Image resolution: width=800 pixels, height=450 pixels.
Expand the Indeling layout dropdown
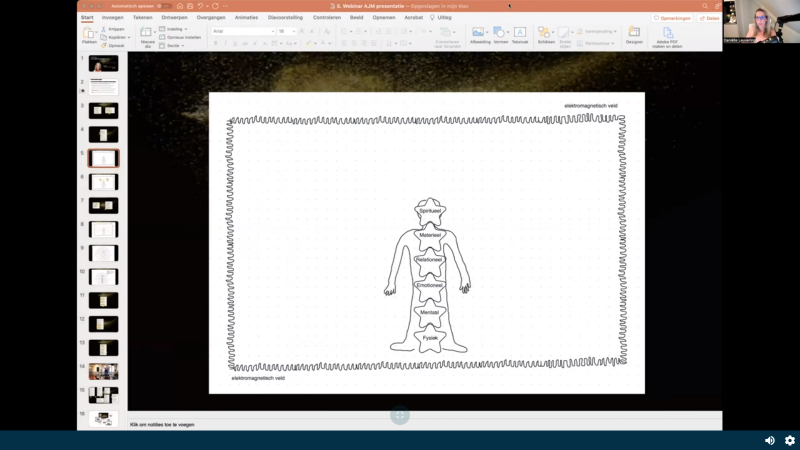pos(172,29)
